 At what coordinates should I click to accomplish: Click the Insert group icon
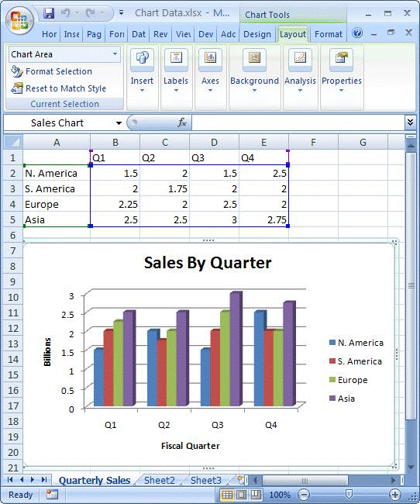(x=142, y=58)
